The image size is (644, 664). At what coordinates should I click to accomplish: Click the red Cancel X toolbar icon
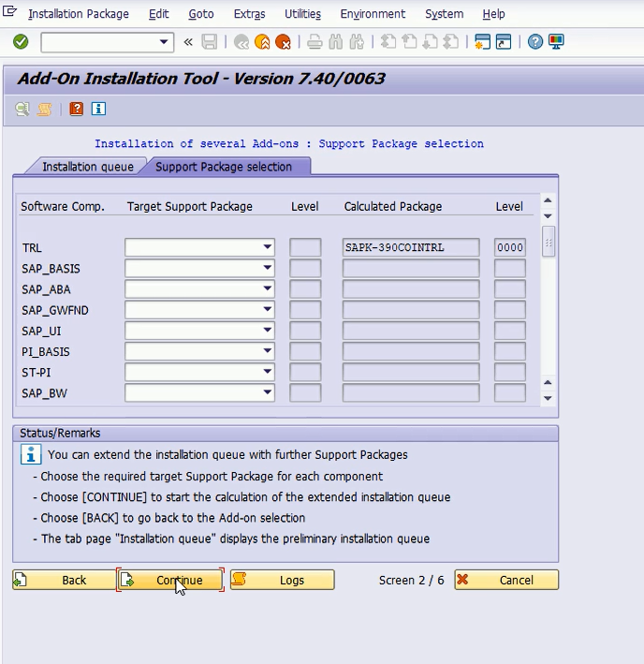(283, 42)
